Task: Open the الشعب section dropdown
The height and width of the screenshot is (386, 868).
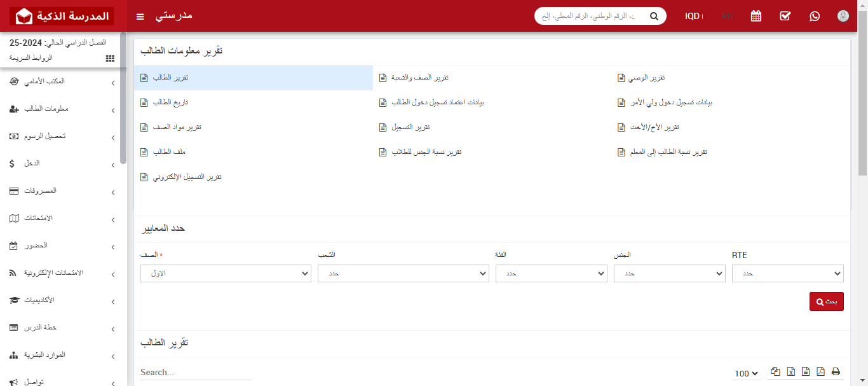Action: [403, 273]
